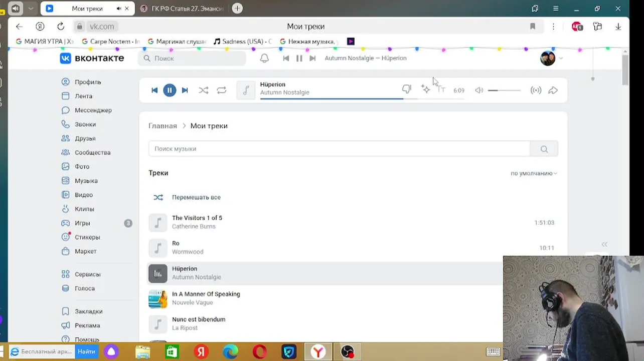Viewport: 644px width, 361px height.
Task: Click the Голоса sidebar icon
Action: coord(65,288)
